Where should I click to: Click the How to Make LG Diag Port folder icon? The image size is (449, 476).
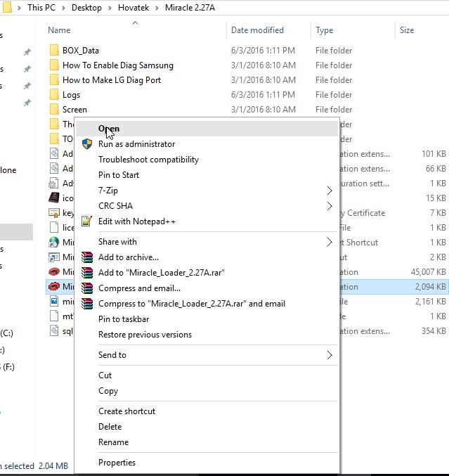click(54, 80)
